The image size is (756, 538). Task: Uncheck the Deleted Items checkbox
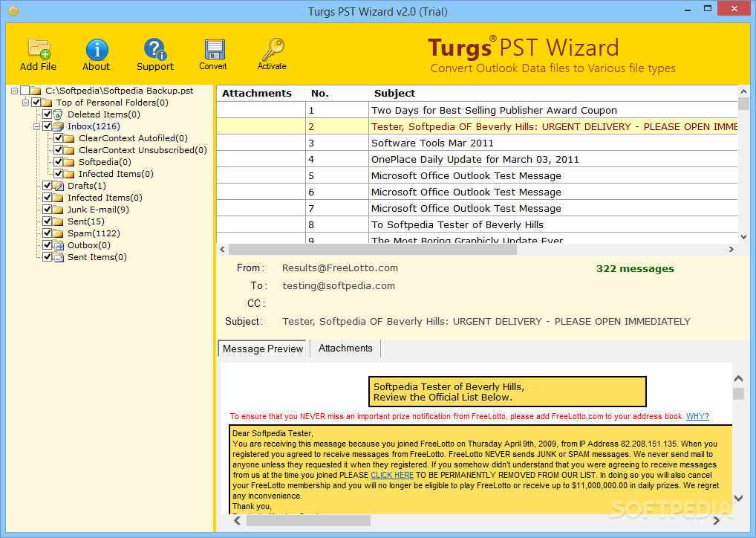(48, 114)
